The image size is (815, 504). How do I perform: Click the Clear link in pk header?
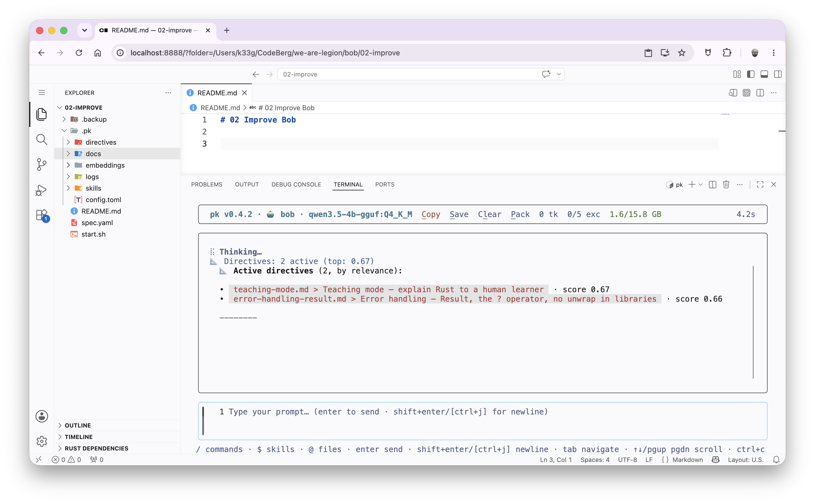(489, 214)
